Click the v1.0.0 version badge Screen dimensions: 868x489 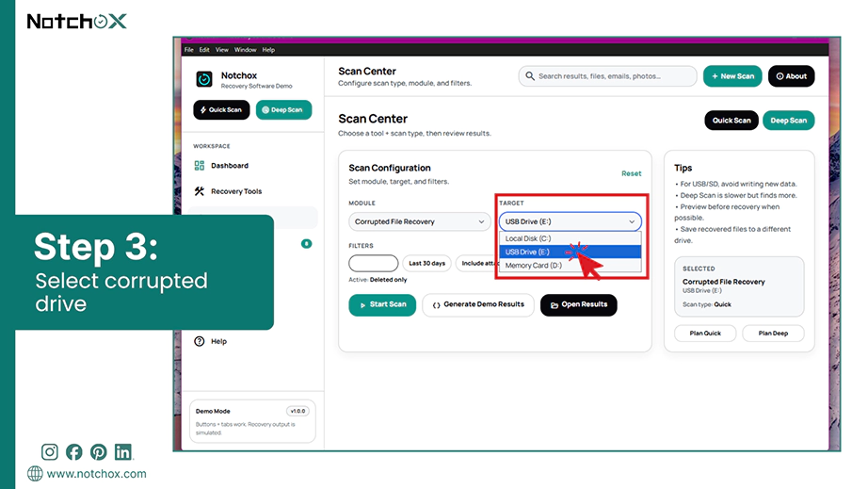coord(297,411)
